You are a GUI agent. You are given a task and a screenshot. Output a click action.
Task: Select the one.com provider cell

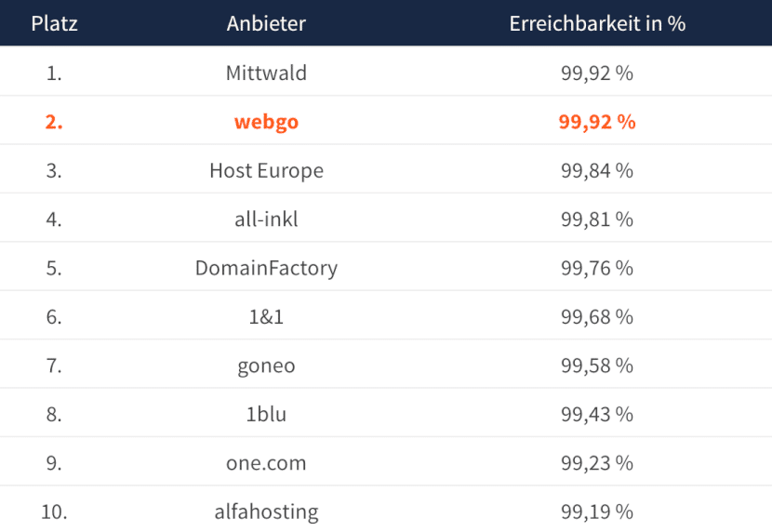[266, 463]
